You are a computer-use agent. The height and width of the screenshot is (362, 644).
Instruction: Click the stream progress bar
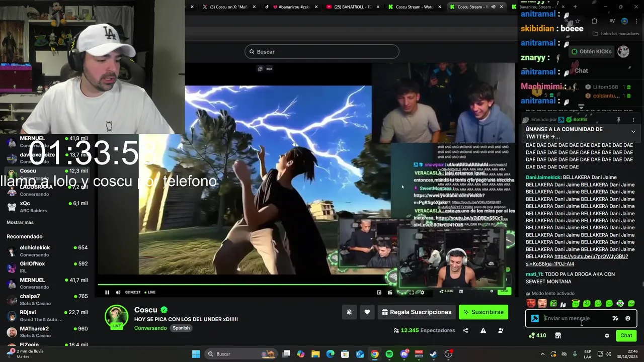(245, 285)
